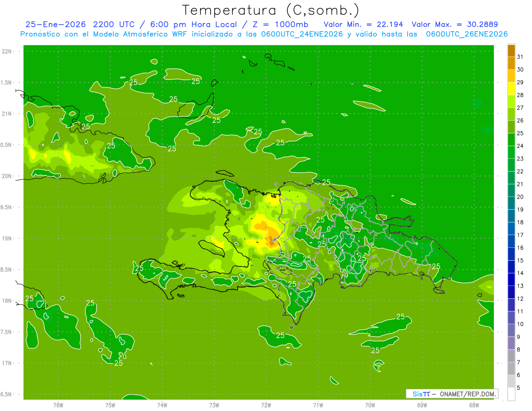Click the legend value 5
The width and height of the screenshot is (532, 411).
(519, 388)
